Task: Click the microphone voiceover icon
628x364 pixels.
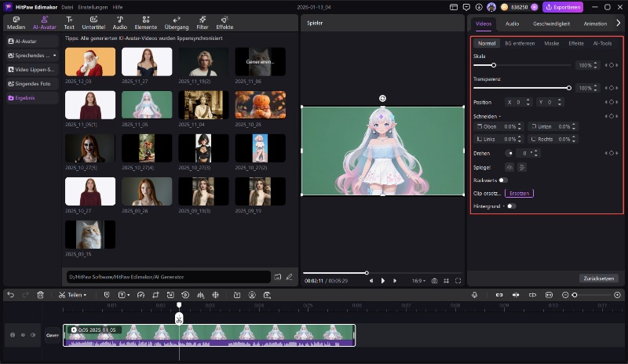Action: pos(475,295)
